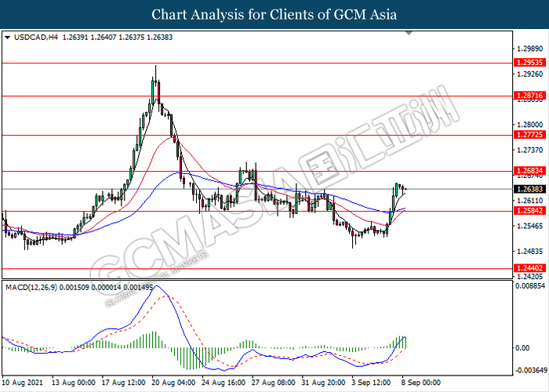Click the 1.29260 price axis value
549x392 pixels.
[x=530, y=74]
